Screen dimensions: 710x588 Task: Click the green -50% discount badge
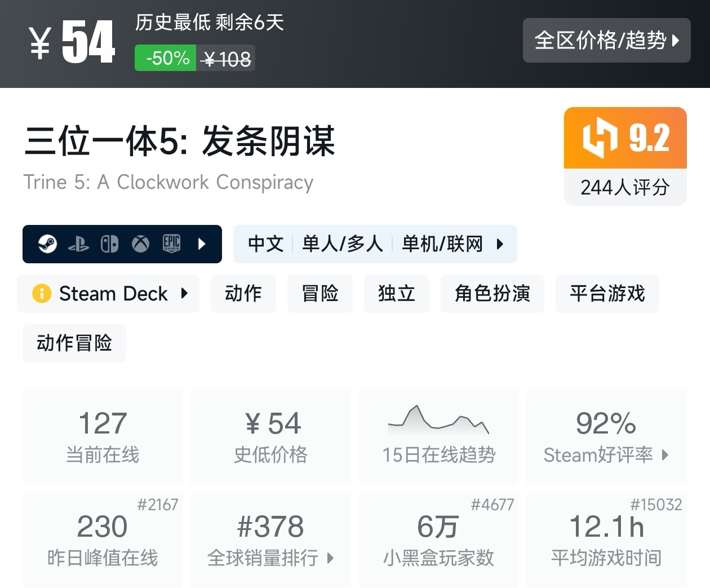(166, 58)
